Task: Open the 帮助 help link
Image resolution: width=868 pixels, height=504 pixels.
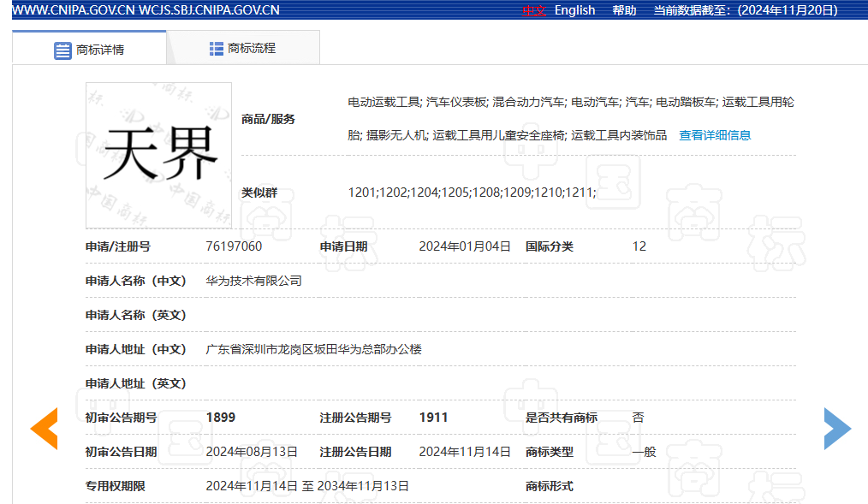Action: pyautogui.click(x=624, y=10)
